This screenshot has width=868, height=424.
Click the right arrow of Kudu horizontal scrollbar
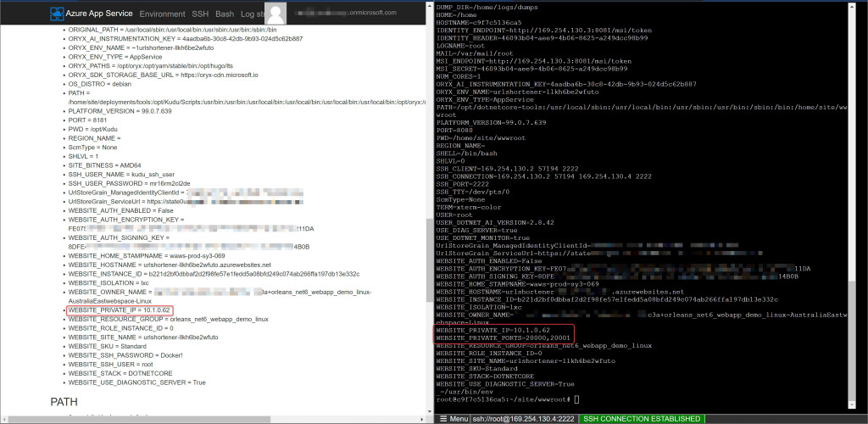pyautogui.click(x=422, y=418)
